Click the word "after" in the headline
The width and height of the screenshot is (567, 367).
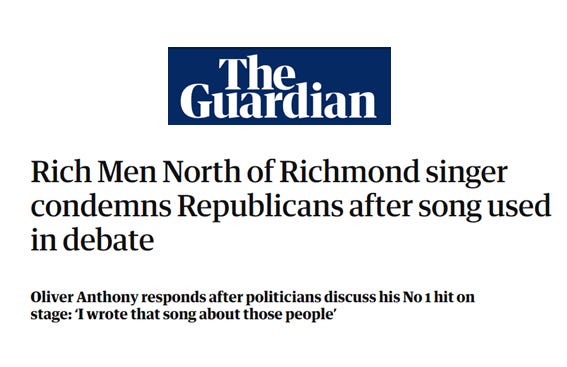pyautogui.click(x=380, y=206)
